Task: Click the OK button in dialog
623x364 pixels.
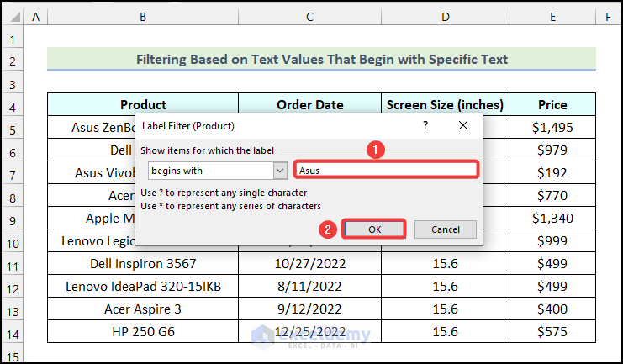Action: coord(374,229)
